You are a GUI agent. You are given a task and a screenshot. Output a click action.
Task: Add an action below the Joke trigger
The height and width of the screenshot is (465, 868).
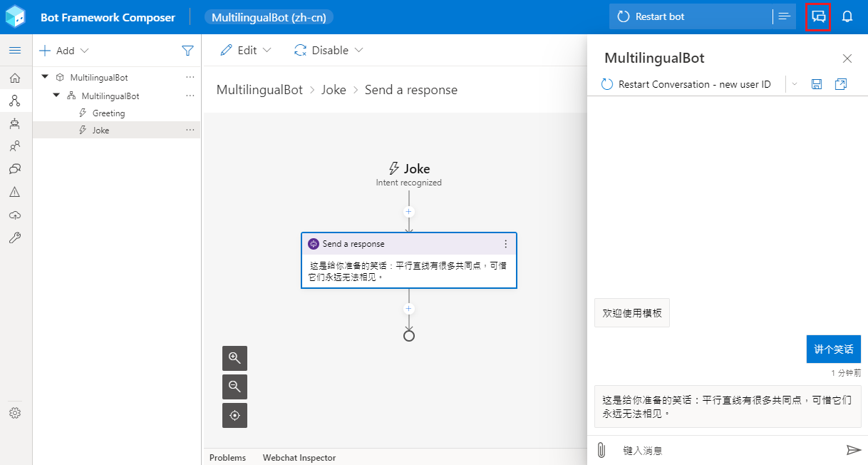[x=409, y=212]
